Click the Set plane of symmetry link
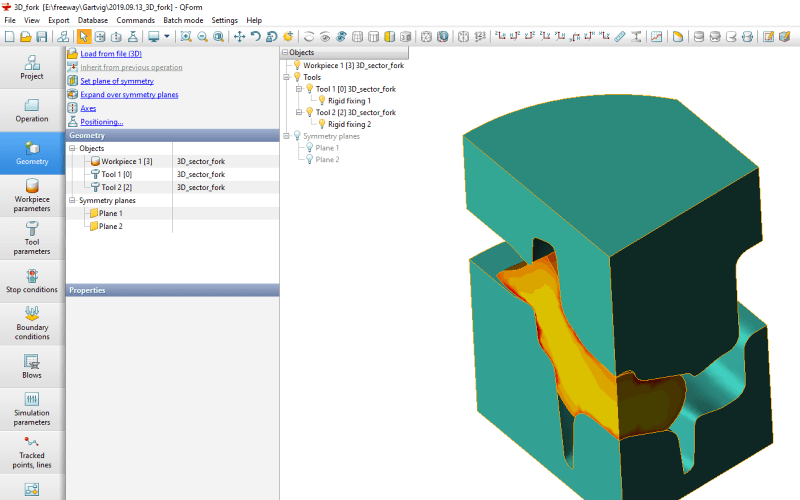 (x=117, y=81)
